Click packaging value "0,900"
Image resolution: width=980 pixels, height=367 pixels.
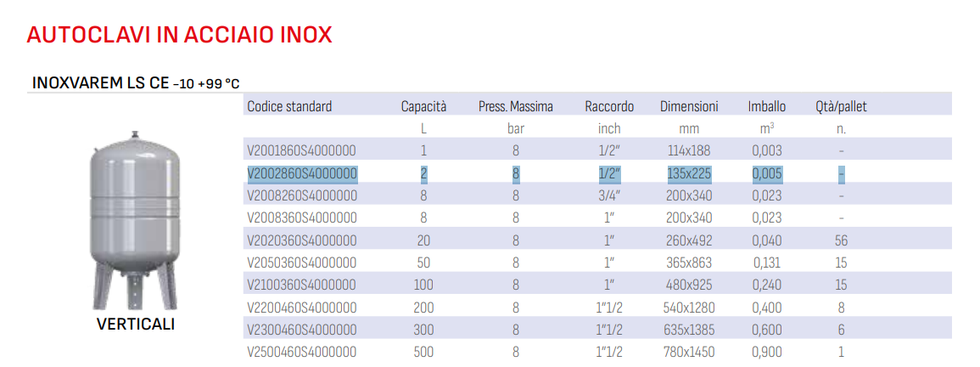pos(767,352)
